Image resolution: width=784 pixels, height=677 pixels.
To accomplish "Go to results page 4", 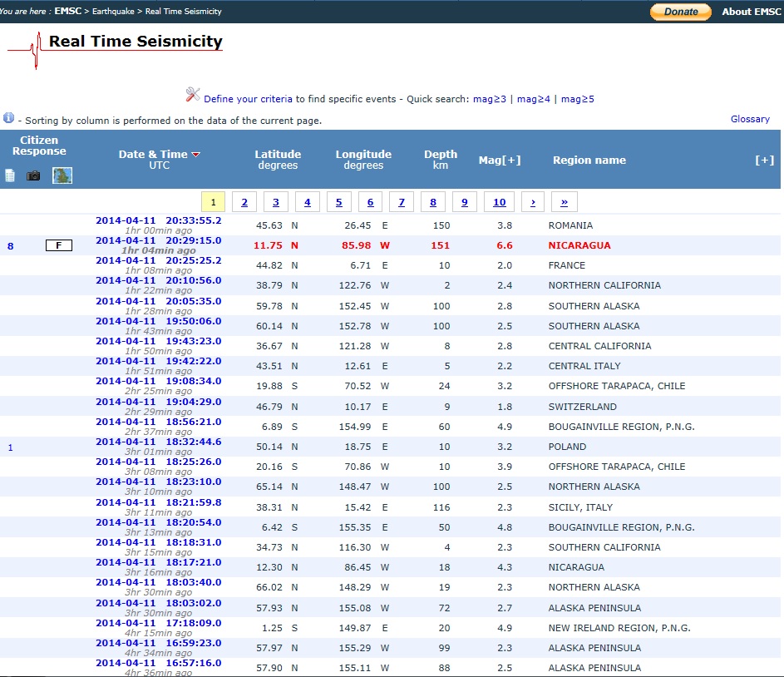I will [x=308, y=202].
